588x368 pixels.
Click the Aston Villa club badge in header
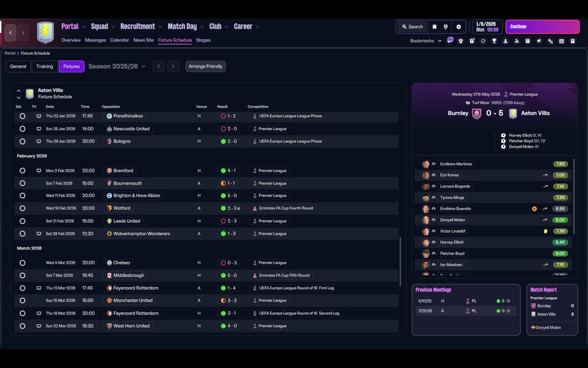click(45, 33)
